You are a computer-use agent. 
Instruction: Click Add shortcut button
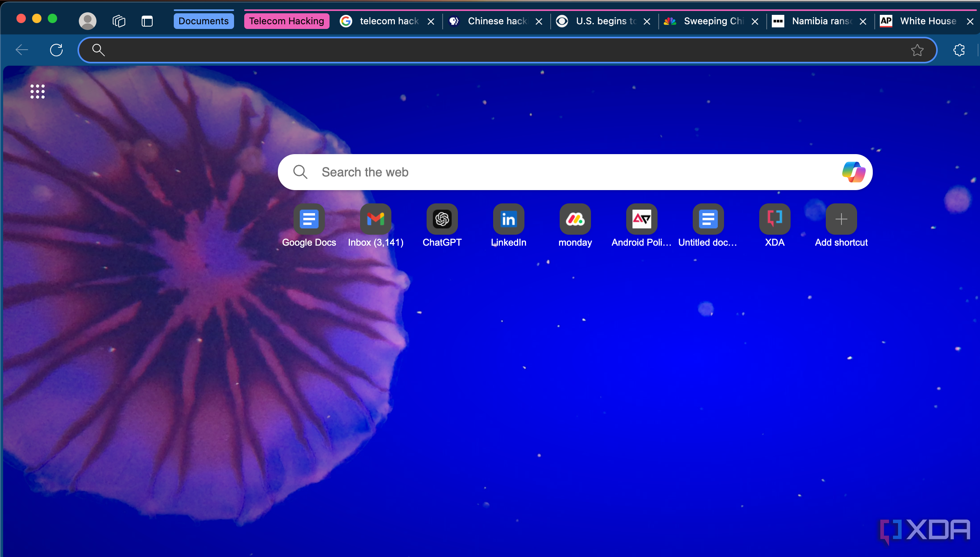[x=841, y=219]
